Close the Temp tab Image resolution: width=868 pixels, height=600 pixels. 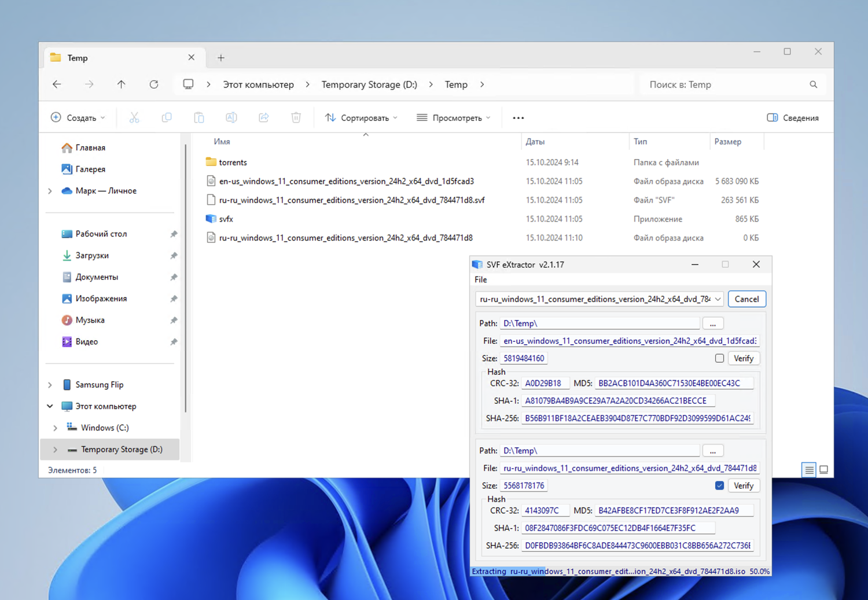(192, 57)
